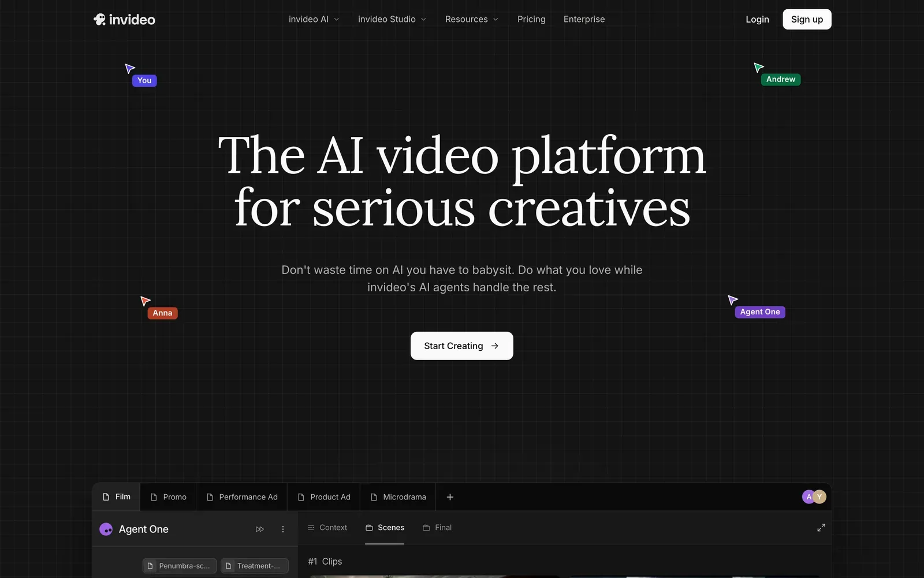Expand the panel to fullscreen

click(x=821, y=528)
